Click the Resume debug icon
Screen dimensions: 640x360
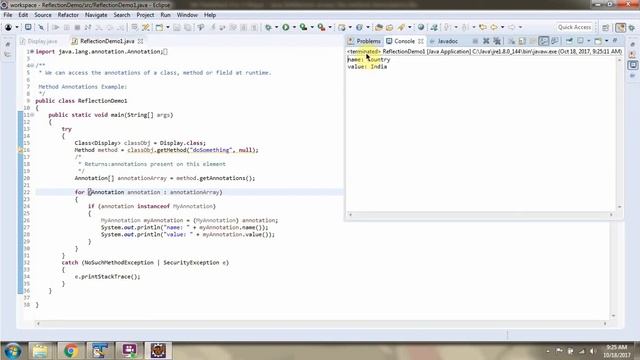point(56,27)
